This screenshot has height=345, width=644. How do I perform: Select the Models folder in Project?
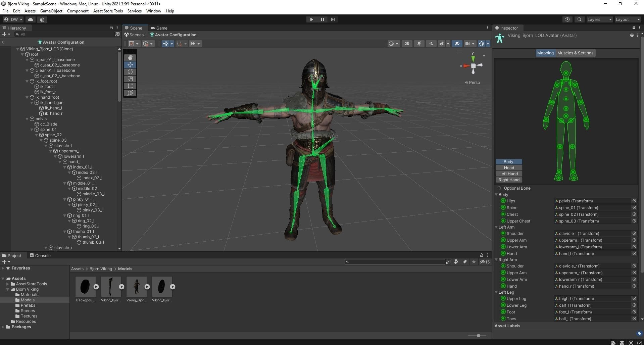28,300
